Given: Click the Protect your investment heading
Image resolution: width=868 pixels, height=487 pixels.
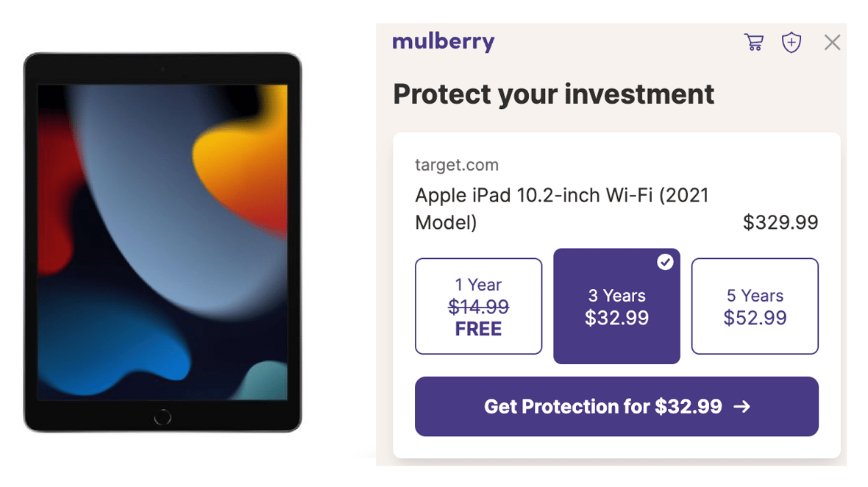Looking at the screenshot, I should point(553,94).
